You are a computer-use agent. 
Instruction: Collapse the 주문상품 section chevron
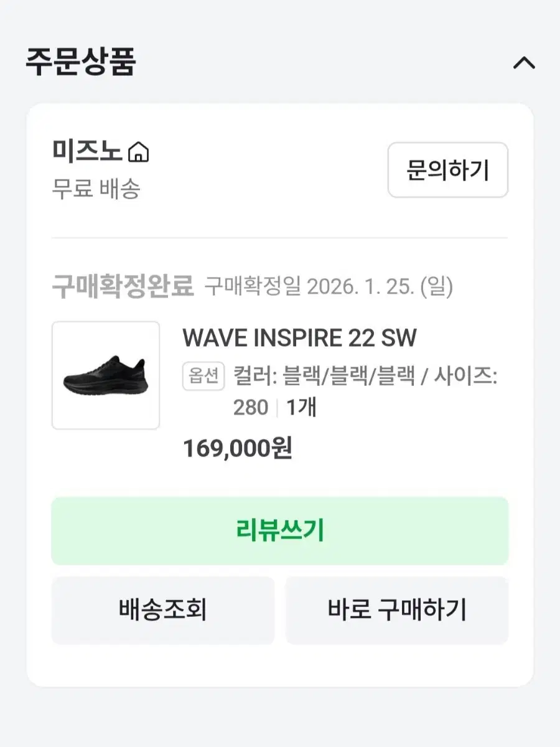click(x=524, y=63)
